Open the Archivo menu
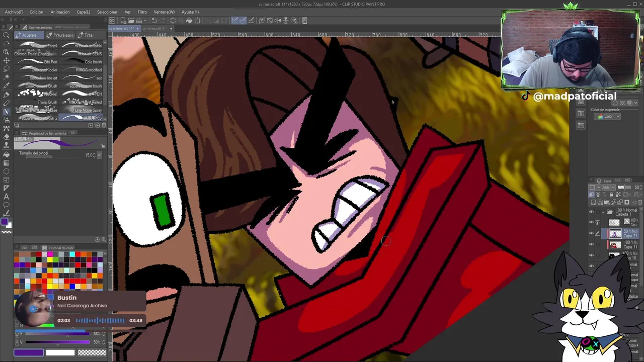 tap(14, 12)
